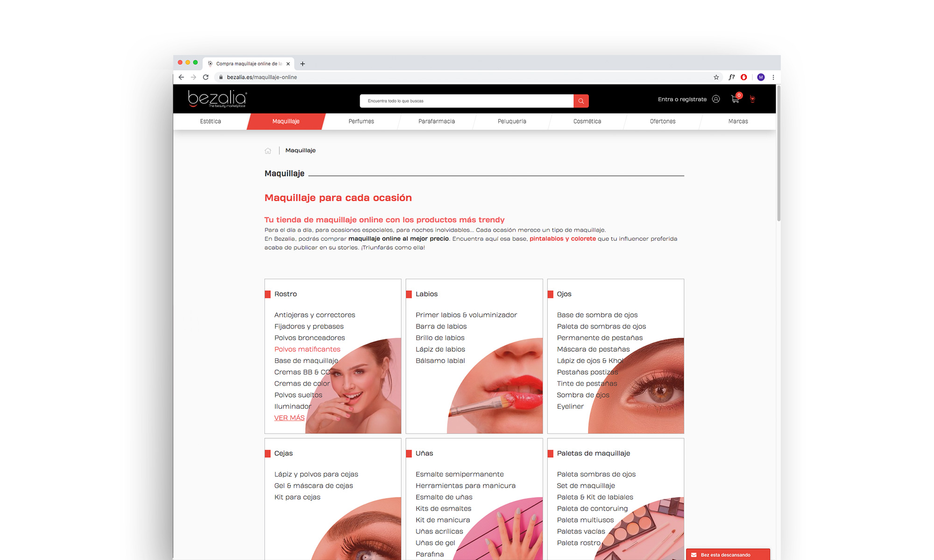Screen dimensions: 934x560
Task: Open Eyeliner link
Action: pos(570,406)
